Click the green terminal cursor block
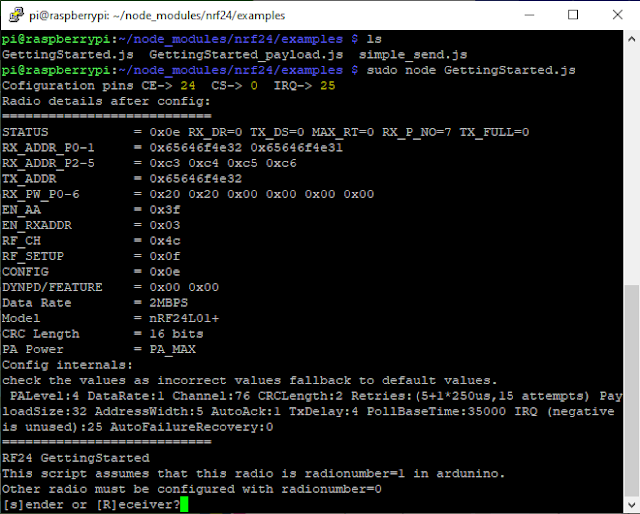Viewport: 640px width, 514px height. click(x=184, y=504)
